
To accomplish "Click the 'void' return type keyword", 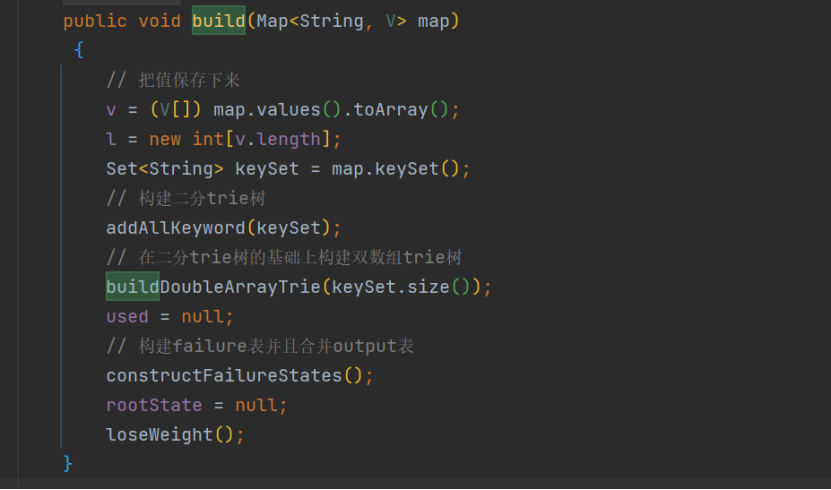I will coord(160,21).
